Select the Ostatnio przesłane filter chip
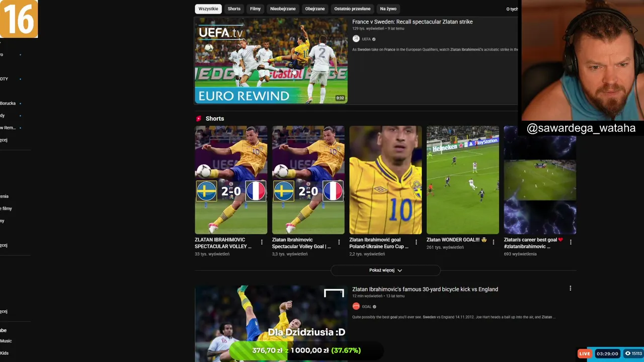This screenshot has width=644, height=362. [x=352, y=9]
